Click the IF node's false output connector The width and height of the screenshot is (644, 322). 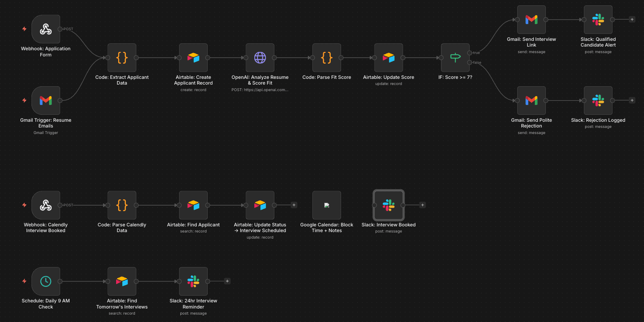tap(469, 63)
